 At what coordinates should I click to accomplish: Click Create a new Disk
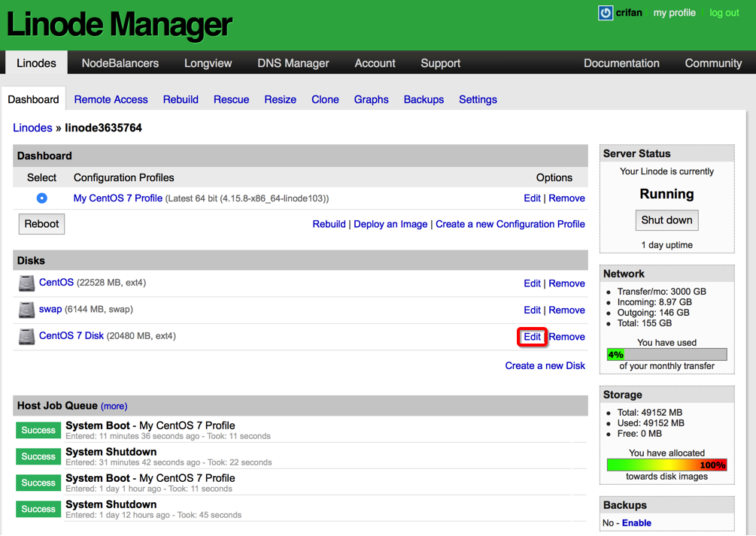click(x=545, y=365)
